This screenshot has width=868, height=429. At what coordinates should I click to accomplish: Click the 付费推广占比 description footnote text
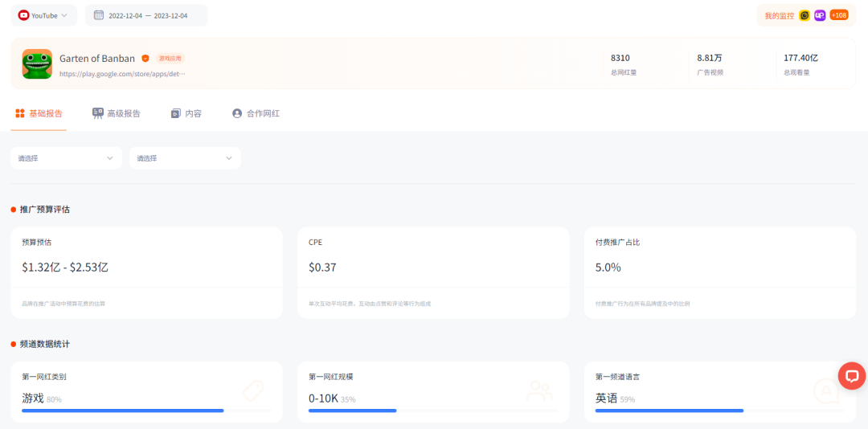click(642, 304)
